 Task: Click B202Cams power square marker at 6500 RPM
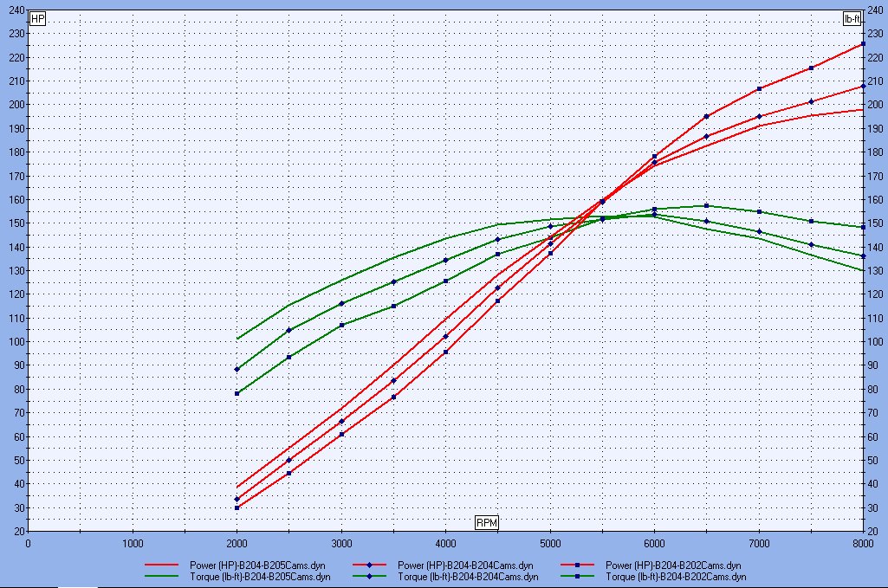(706, 117)
